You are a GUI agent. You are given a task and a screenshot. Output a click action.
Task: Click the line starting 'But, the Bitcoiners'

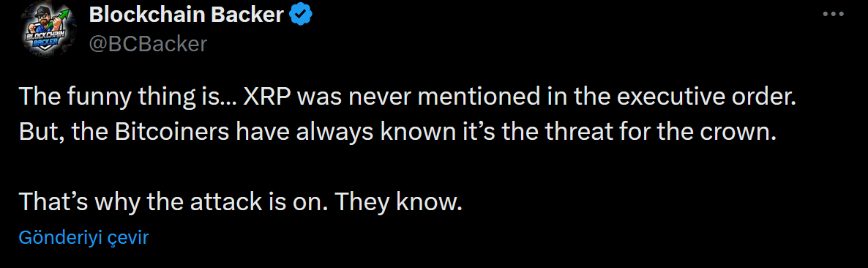coord(394,133)
